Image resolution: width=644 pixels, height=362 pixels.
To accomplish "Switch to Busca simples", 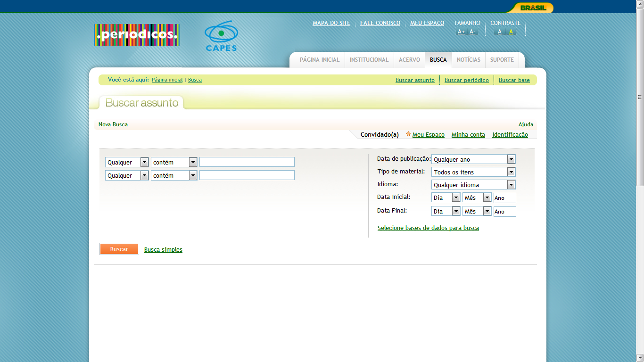I will point(163,250).
